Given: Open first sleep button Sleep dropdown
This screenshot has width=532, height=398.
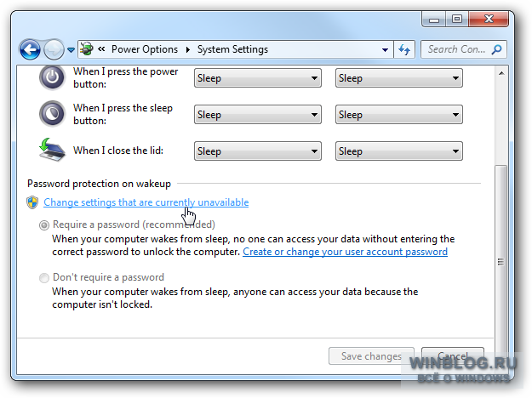Looking at the screenshot, I should 258,115.
